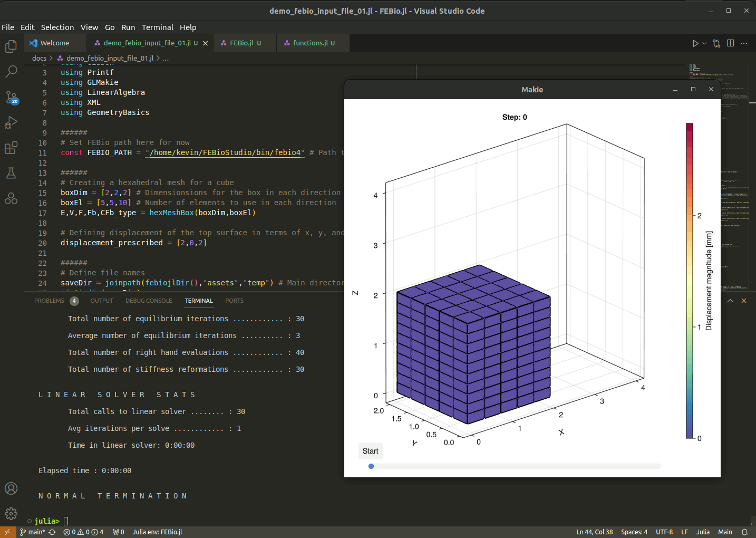Synchronize changes icon in status bar

[x=52, y=532]
